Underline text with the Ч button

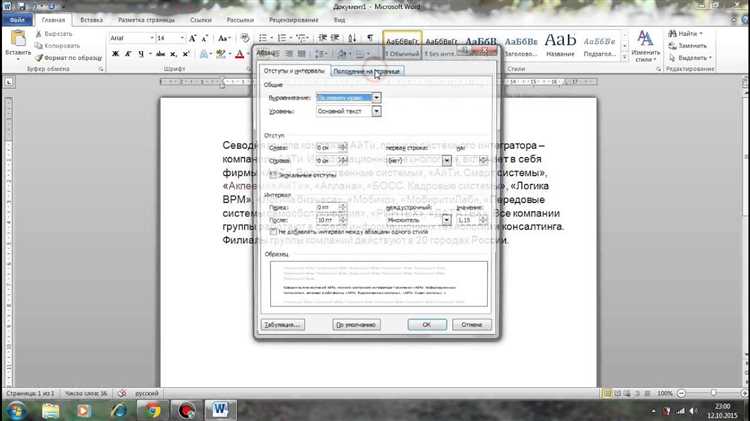tap(141, 54)
